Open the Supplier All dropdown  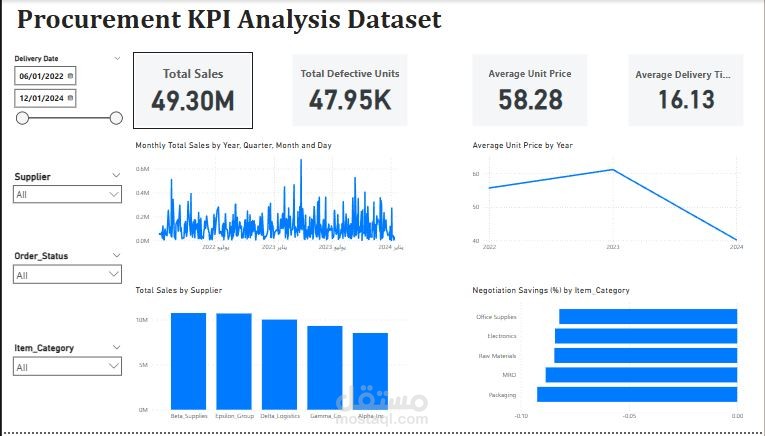(67, 194)
